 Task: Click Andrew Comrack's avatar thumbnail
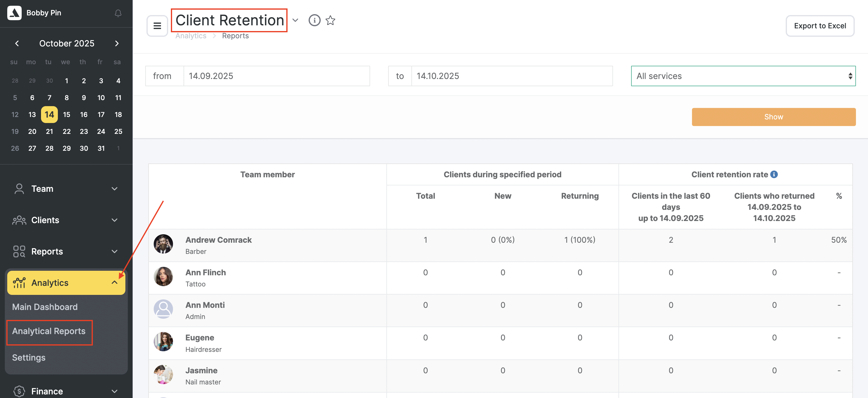pos(163,244)
